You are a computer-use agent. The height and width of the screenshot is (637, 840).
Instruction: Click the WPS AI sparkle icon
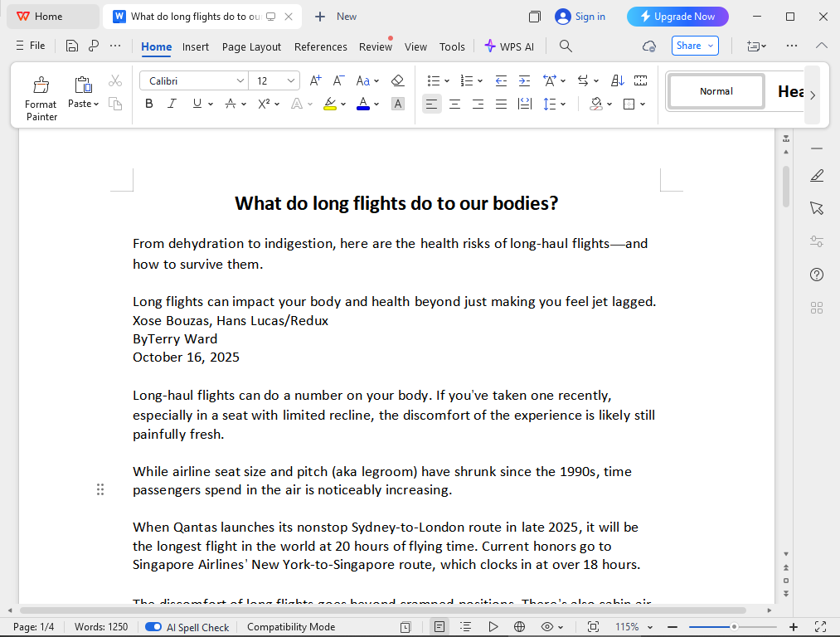tap(488, 46)
